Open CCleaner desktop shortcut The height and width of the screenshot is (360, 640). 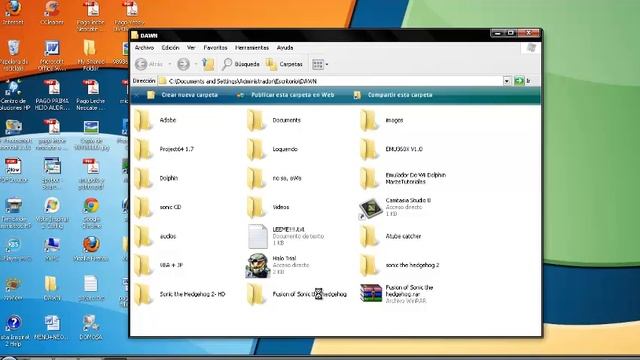coord(52,12)
